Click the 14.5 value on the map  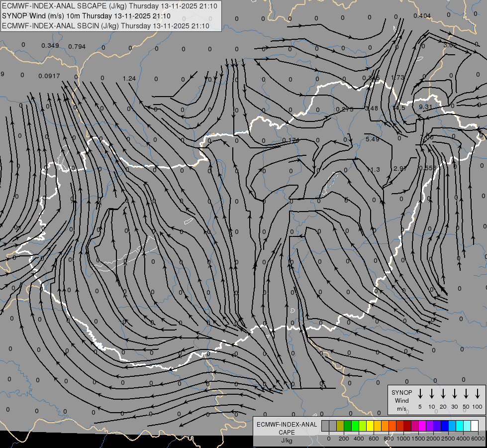click(x=399, y=108)
